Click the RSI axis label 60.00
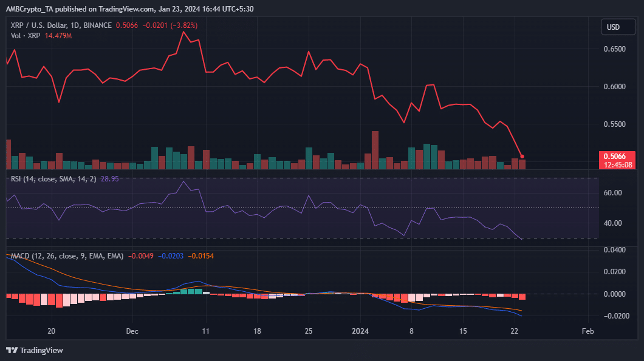644x361 pixels. click(x=613, y=193)
